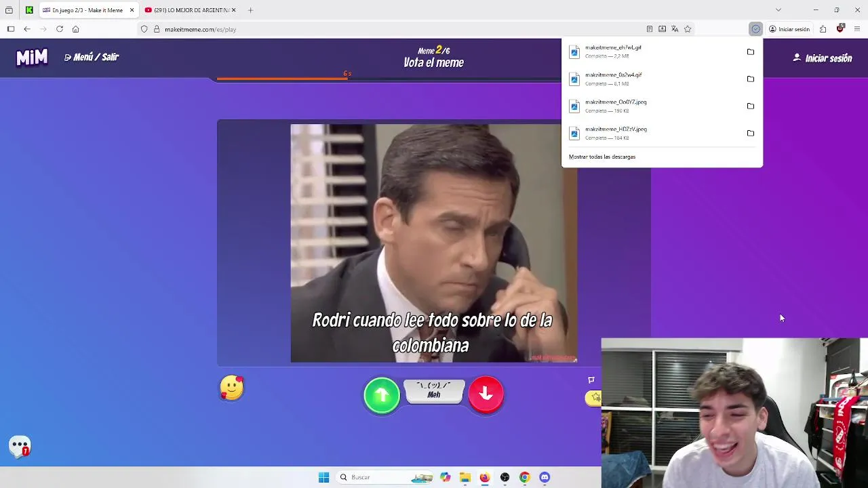Vote Meh on the current meme

434,392
